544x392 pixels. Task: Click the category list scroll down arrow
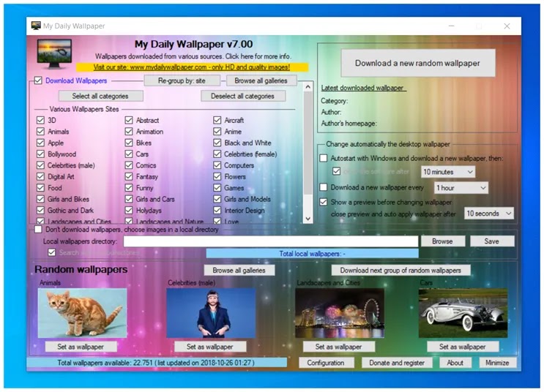308,219
